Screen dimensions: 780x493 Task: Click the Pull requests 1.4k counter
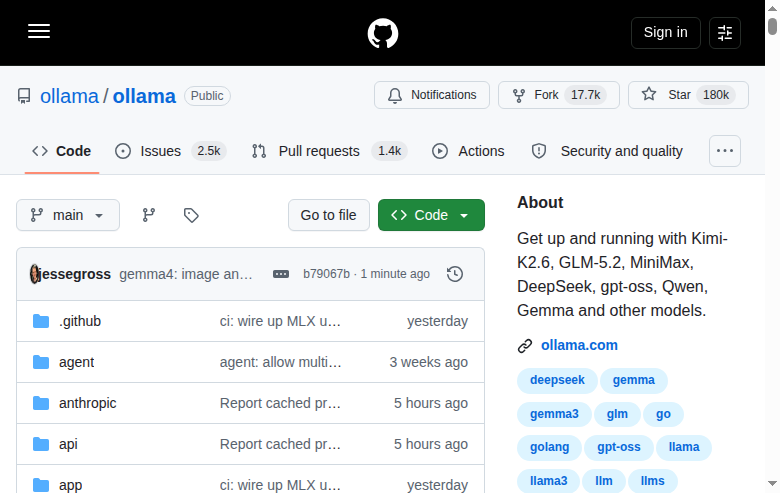point(389,151)
